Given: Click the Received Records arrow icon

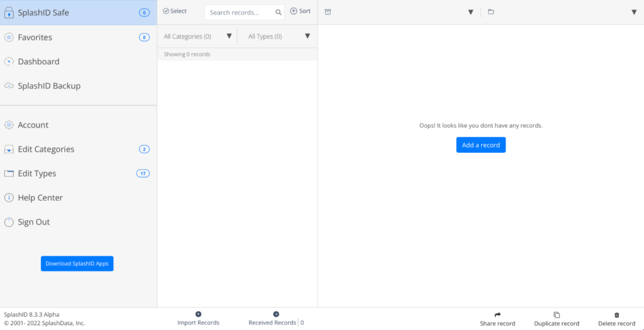Looking at the screenshot, I should point(276,314).
